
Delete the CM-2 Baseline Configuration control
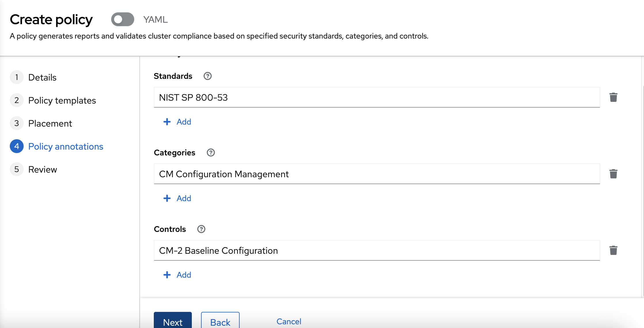click(613, 250)
